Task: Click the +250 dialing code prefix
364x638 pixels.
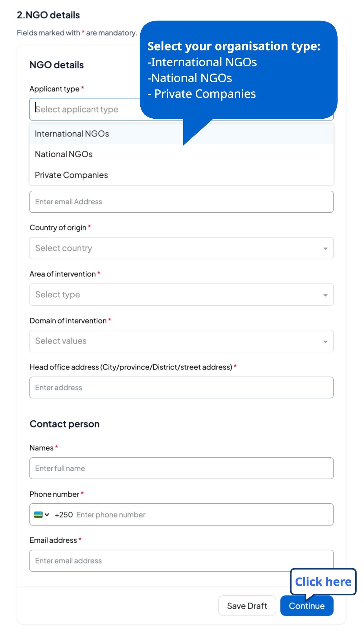Action: tap(64, 515)
